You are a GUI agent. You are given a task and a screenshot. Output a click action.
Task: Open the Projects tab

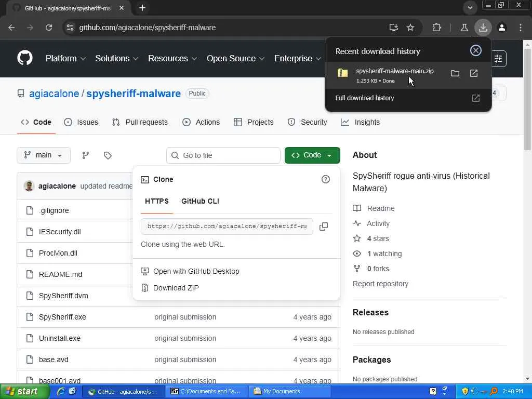tap(254, 122)
